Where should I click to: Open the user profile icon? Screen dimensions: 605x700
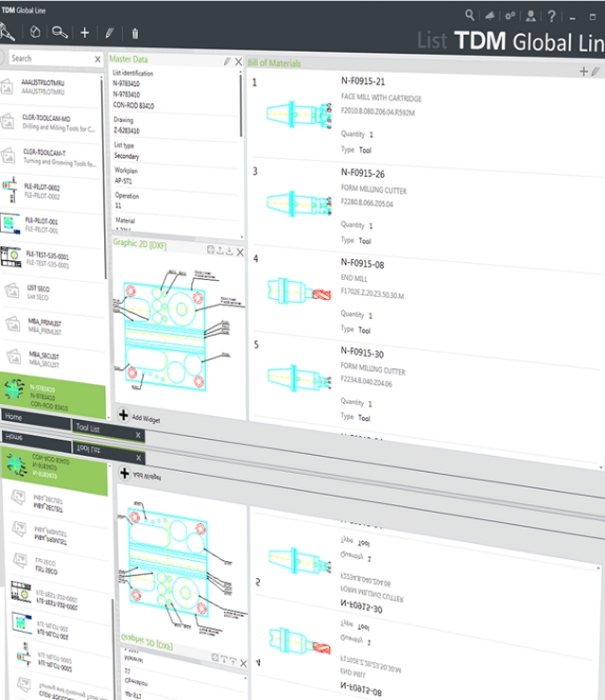(x=530, y=16)
